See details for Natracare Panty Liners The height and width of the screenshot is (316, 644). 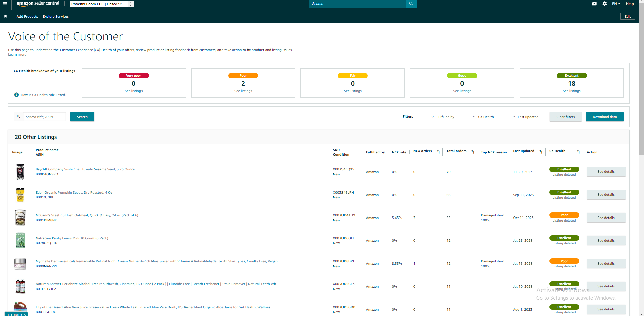[606, 241]
